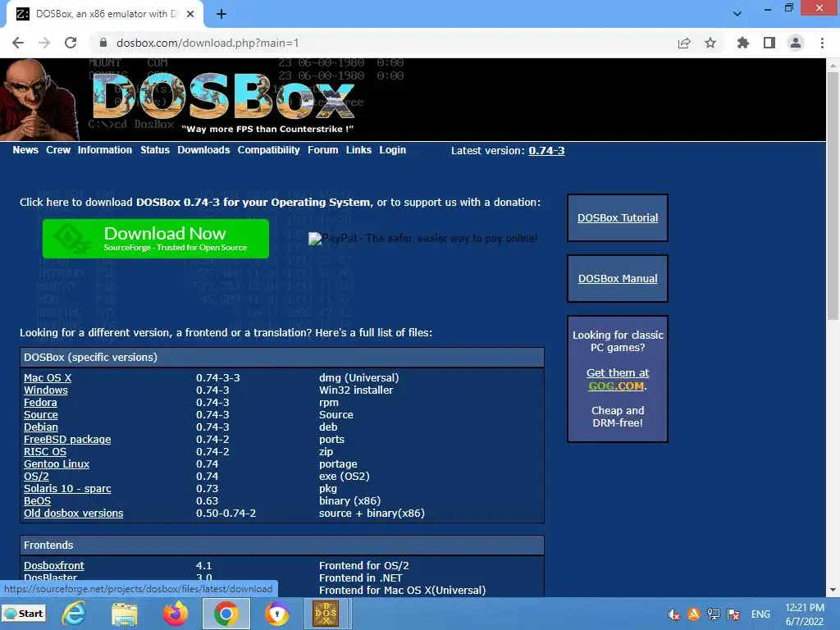Click the 0.74-3 latest version link
840x630 pixels.
click(546, 151)
